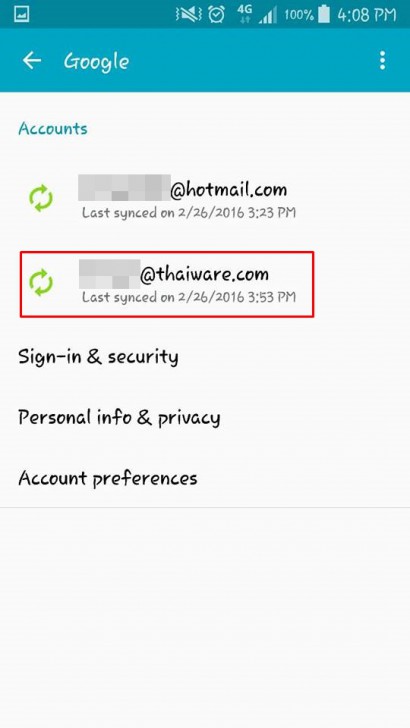
Task: Tap the Google title in header
Action: click(x=96, y=62)
